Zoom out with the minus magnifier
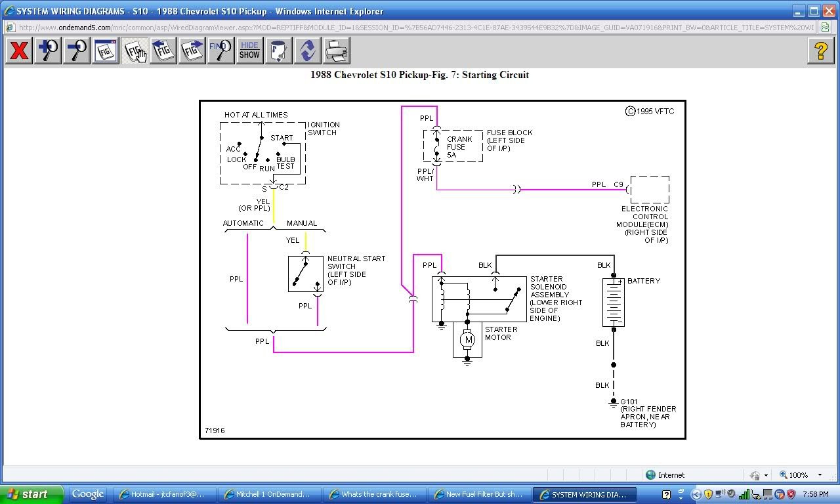Viewport: 840px width, 504px height. [77, 51]
